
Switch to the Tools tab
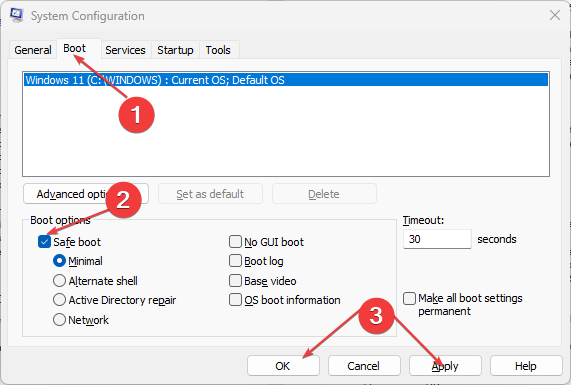[x=218, y=50]
